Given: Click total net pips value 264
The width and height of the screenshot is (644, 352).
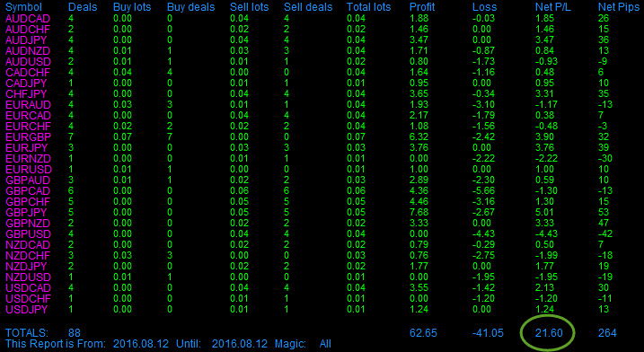Looking at the screenshot, I should (x=607, y=333).
